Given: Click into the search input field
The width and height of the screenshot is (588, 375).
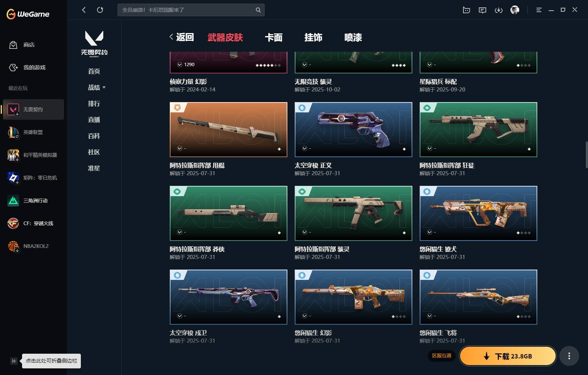Looking at the screenshot, I should [187, 10].
